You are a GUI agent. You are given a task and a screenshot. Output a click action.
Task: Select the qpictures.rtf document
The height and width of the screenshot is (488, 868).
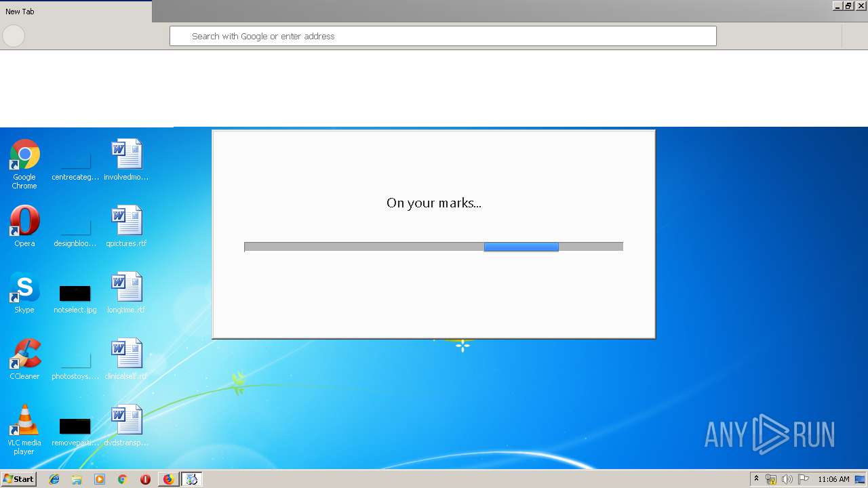point(126,226)
